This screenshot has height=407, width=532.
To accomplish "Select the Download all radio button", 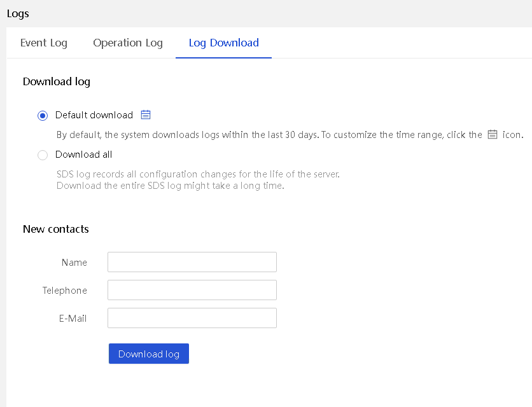I will coord(43,155).
